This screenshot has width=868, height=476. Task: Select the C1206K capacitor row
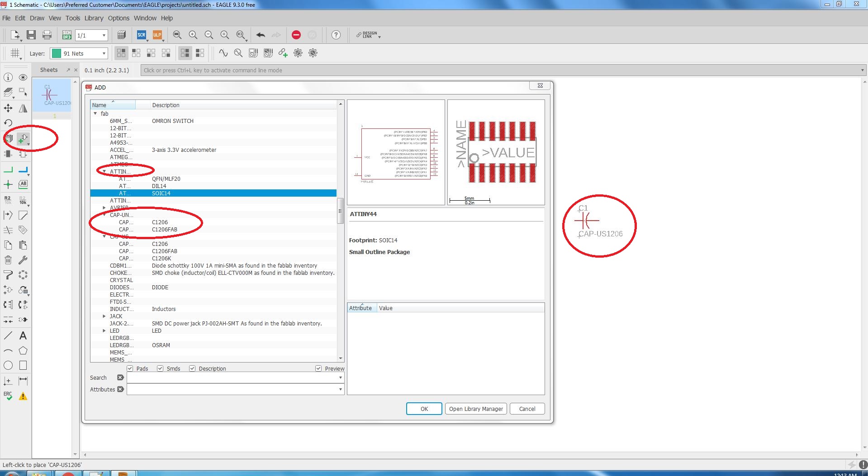coord(213,258)
